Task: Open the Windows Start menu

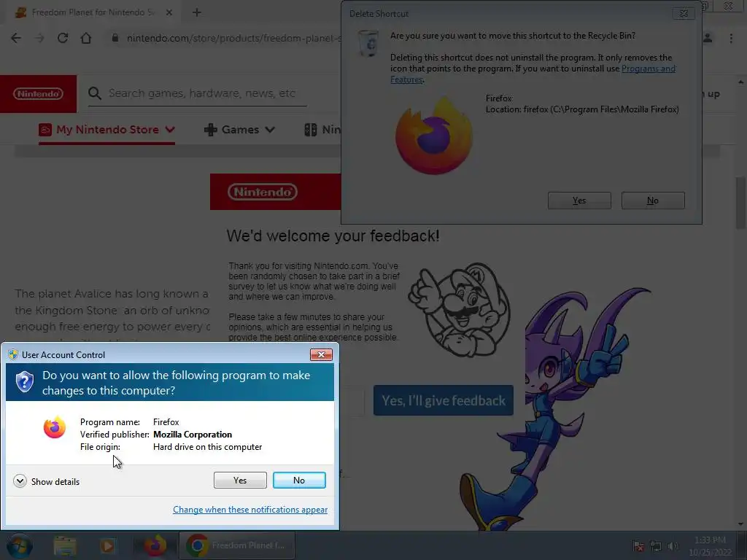Action: click(19, 545)
